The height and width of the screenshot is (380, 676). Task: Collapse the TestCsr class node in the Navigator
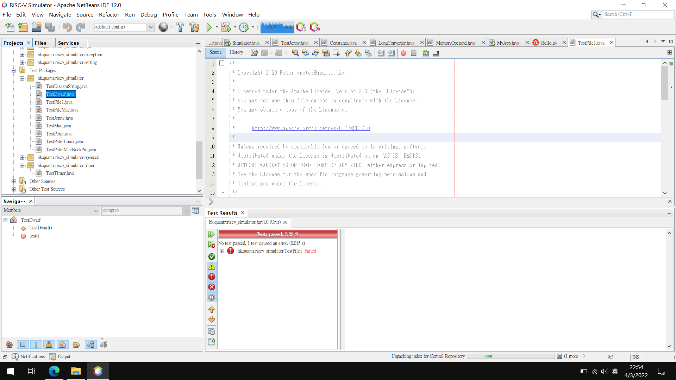tap(5, 220)
